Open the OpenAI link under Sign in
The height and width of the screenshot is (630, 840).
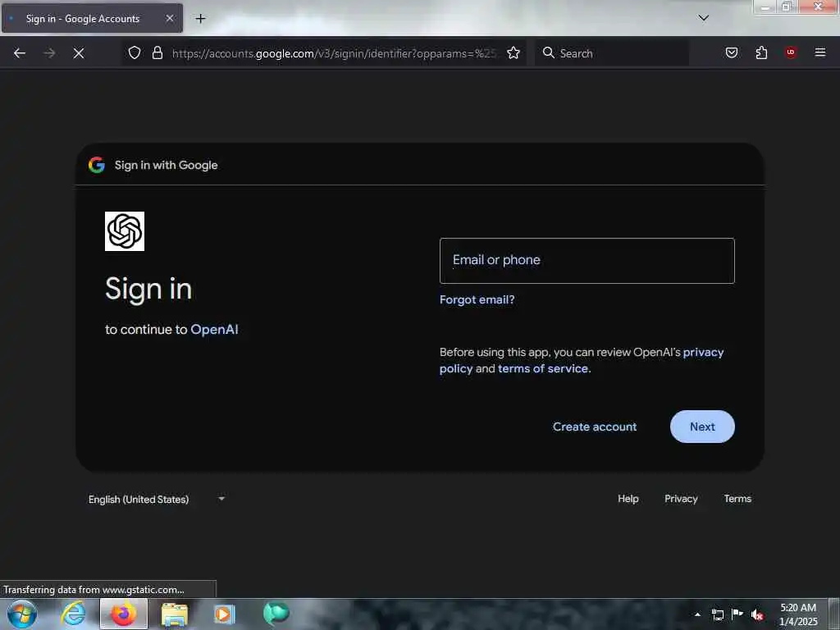coord(214,330)
